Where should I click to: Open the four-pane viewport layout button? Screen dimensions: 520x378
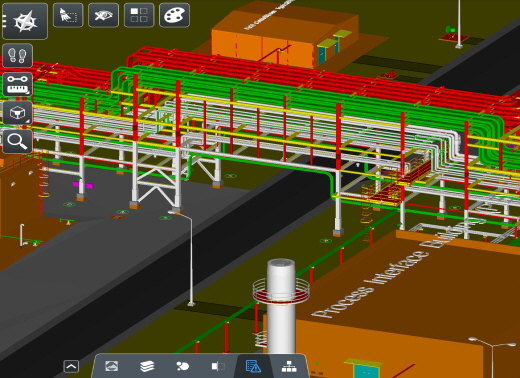pyautogui.click(x=139, y=15)
